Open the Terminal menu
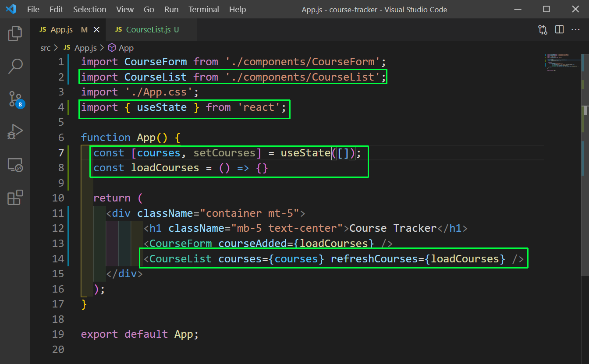Image resolution: width=589 pixels, height=364 pixels. click(205, 9)
